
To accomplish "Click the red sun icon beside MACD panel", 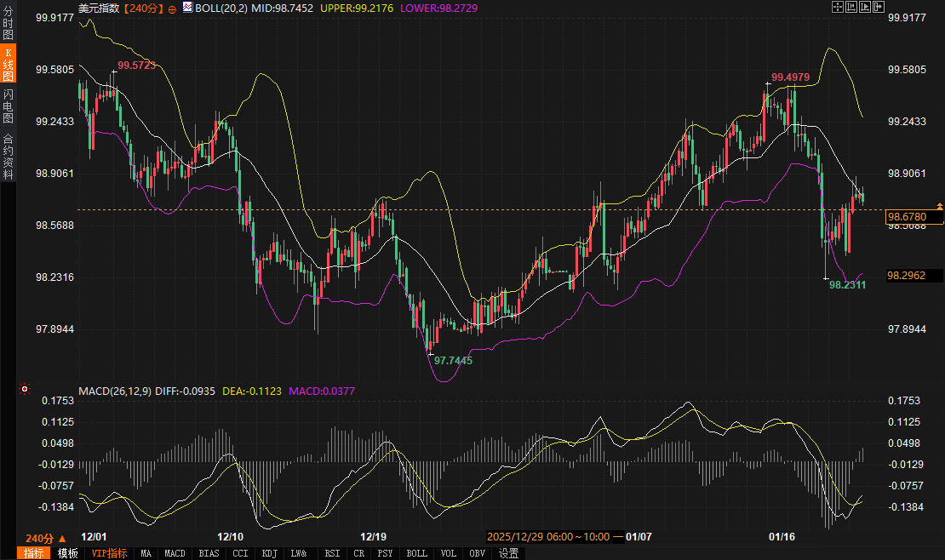I will pyautogui.click(x=25, y=391).
